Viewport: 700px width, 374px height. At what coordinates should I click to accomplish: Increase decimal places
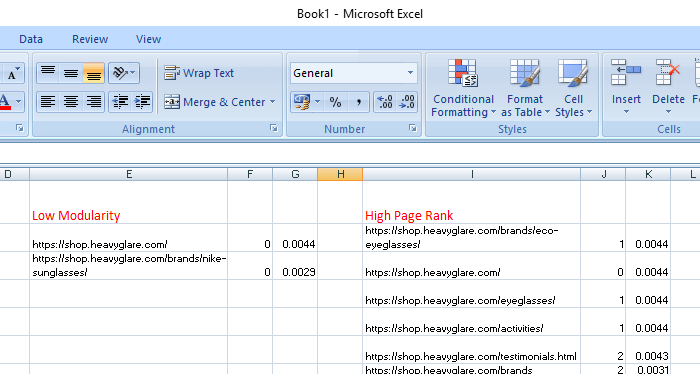point(384,102)
